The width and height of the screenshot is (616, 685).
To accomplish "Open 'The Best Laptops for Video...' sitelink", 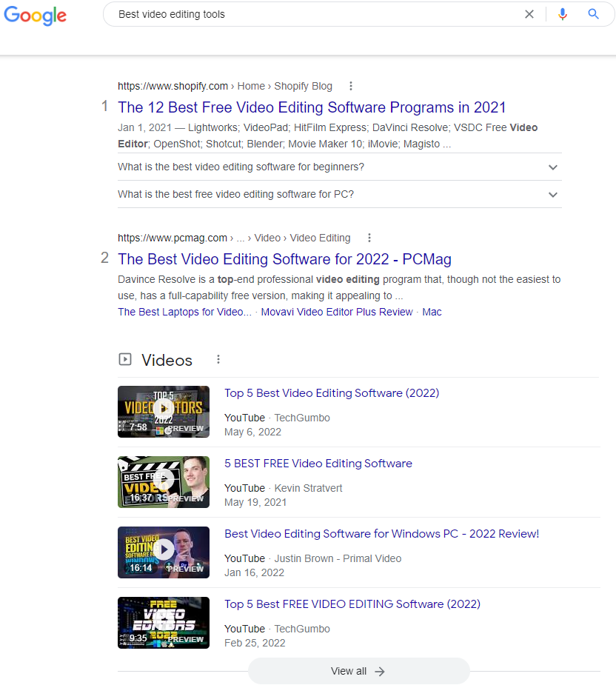I will pos(184,312).
